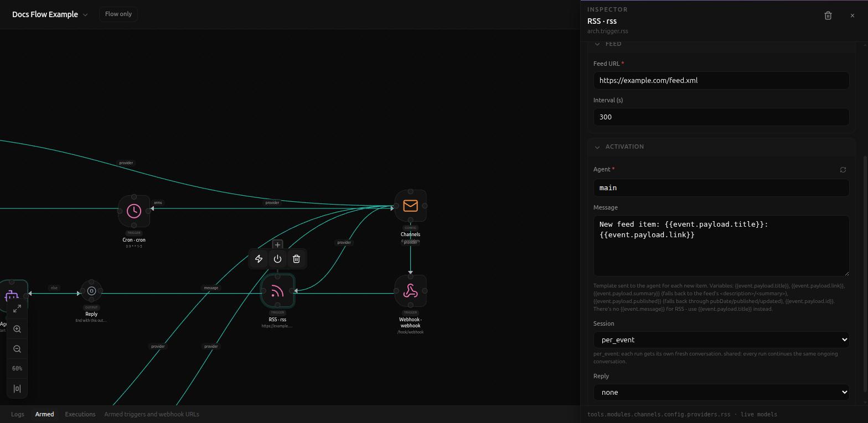Click the zoom percentage indicator

(x=17, y=369)
